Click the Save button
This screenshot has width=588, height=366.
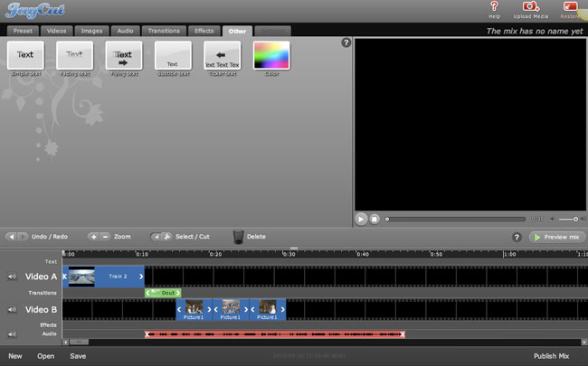(78, 356)
